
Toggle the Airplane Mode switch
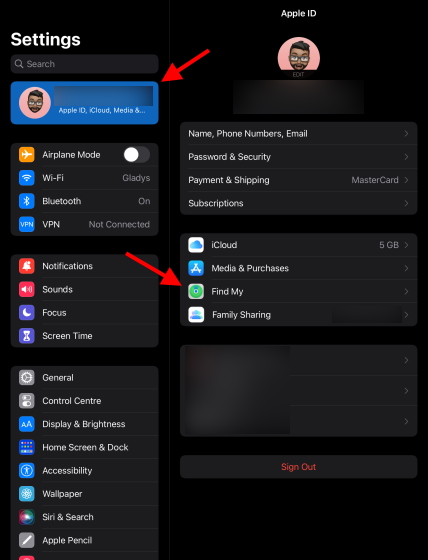coord(136,155)
